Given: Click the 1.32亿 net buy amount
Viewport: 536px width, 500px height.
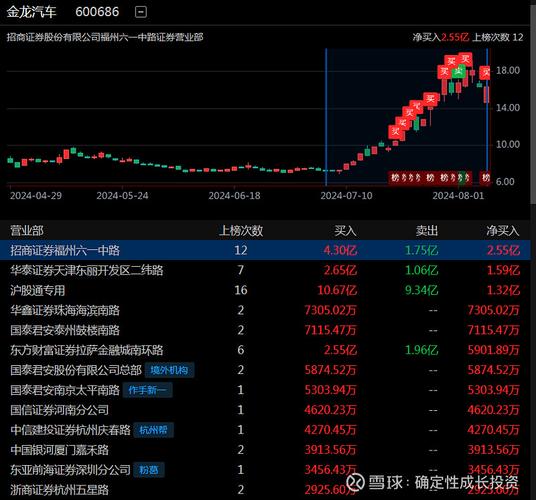Looking at the screenshot, I should pos(503,290).
